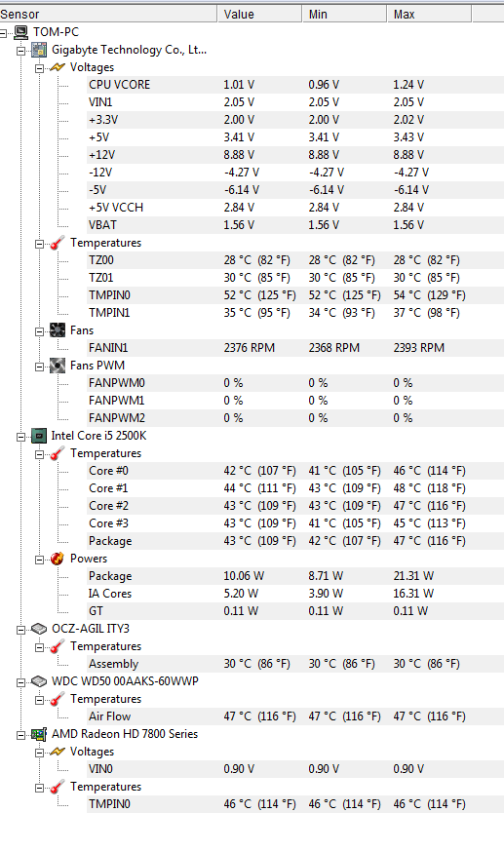Click the Value column header
Image resolution: width=504 pixels, height=851 pixels.
260,14
